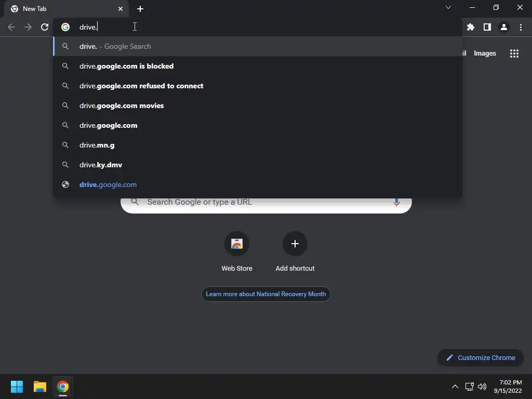This screenshot has width=532, height=399.
Task: Click the Chrome taskbar icon
Action: tap(63, 387)
